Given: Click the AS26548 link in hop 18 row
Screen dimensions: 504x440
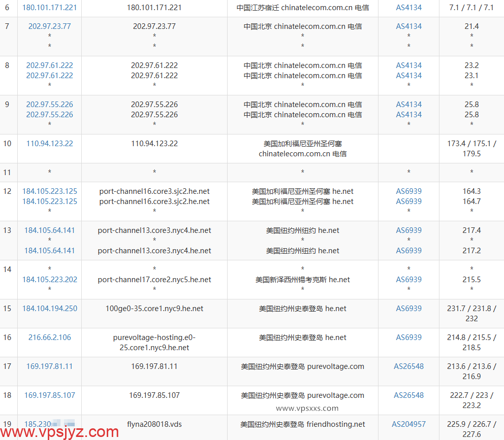Looking at the screenshot, I should click(x=408, y=395).
